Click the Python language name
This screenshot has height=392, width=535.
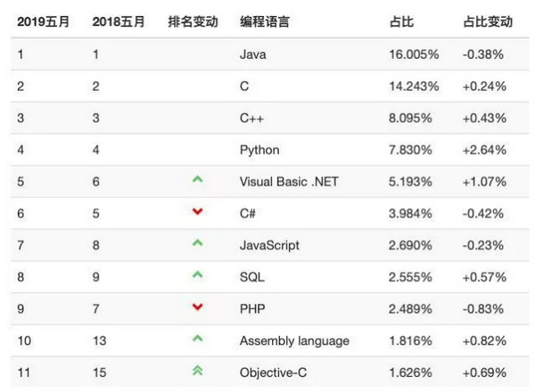point(259,150)
